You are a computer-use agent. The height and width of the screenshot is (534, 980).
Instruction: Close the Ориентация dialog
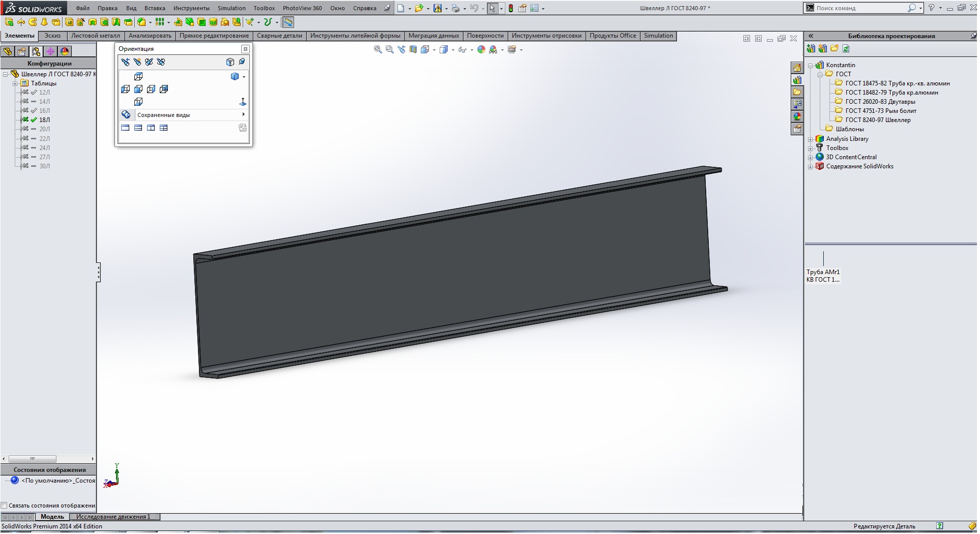pyautogui.click(x=245, y=49)
